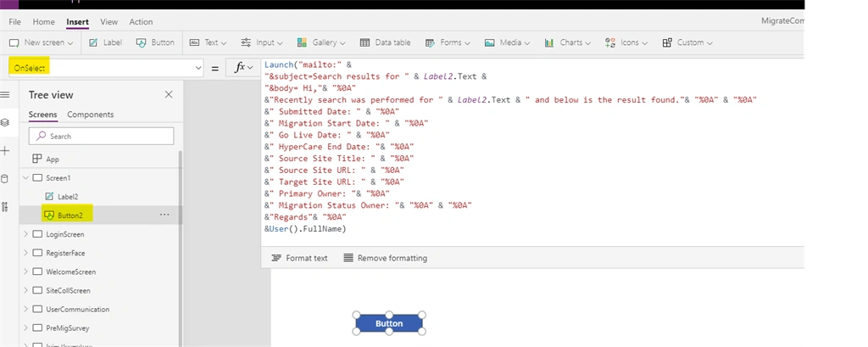Viewport: 868px width, 347px height.
Task: Click the plus Insert icon in sidebar
Action: (5, 151)
